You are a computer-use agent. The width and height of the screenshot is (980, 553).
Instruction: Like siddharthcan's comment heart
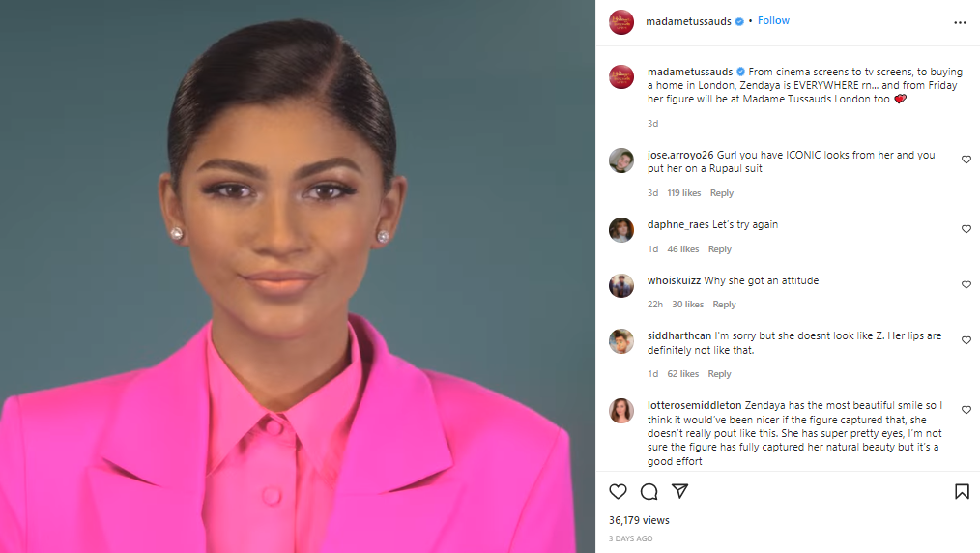click(x=966, y=340)
